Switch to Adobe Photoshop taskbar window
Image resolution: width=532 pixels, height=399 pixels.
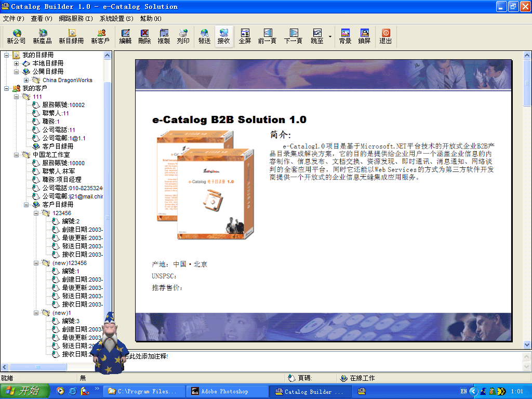228,392
